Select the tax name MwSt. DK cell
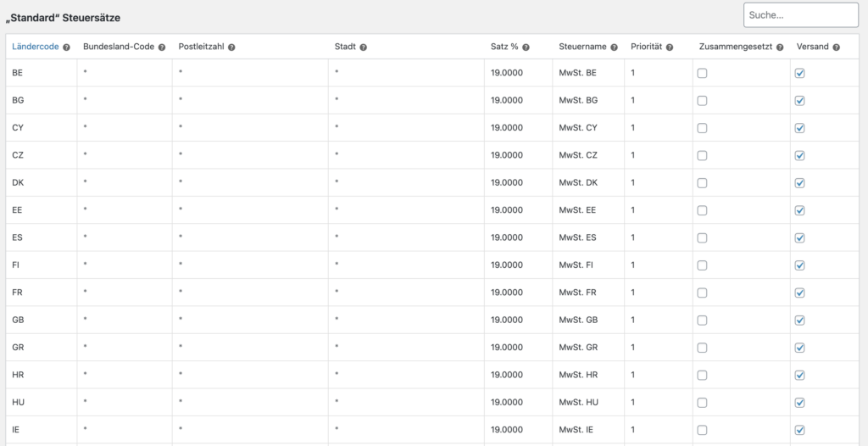Image resolution: width=868 pixels, height=446 pixels. (588, 182)
